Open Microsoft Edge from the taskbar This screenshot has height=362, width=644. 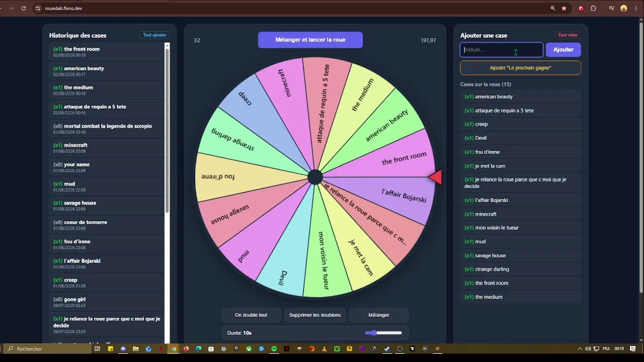[198, 348]
